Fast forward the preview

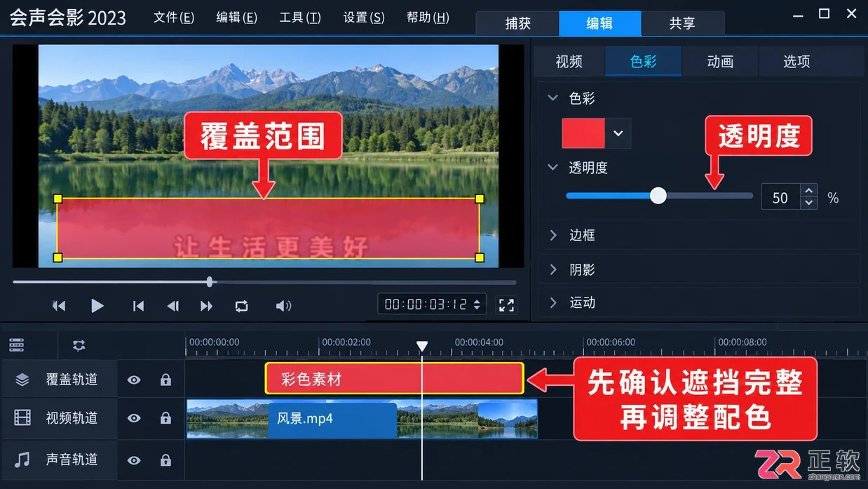pos(206,305)
